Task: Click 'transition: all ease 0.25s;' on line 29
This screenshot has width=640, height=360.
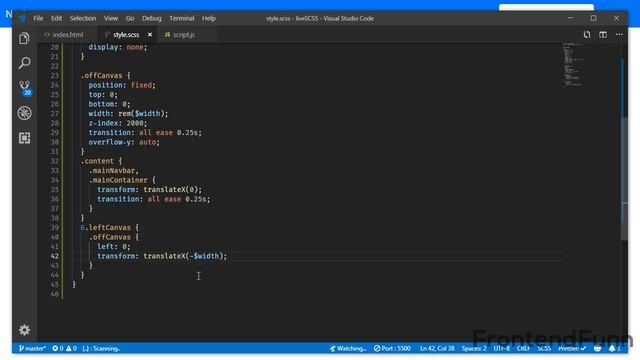Action: click(145, 133)
